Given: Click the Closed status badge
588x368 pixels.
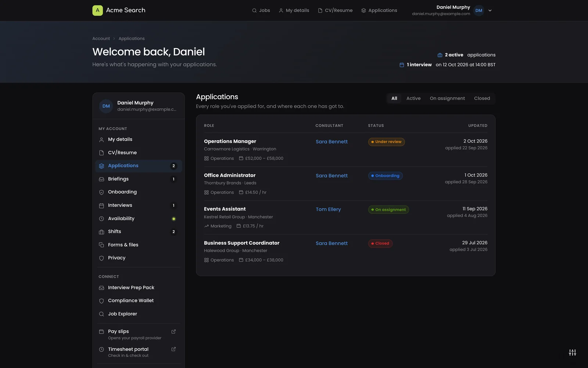Looking at the screenshot, I should point(380,244).
